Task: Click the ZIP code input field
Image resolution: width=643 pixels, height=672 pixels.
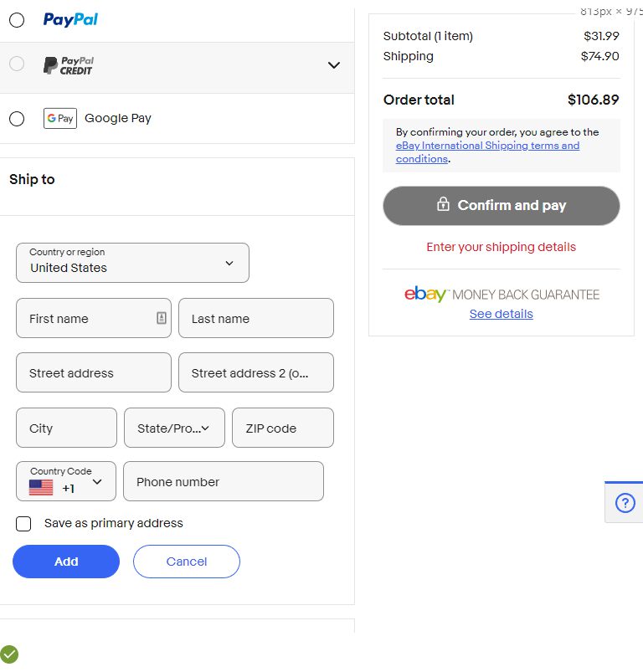Action: 282,428
